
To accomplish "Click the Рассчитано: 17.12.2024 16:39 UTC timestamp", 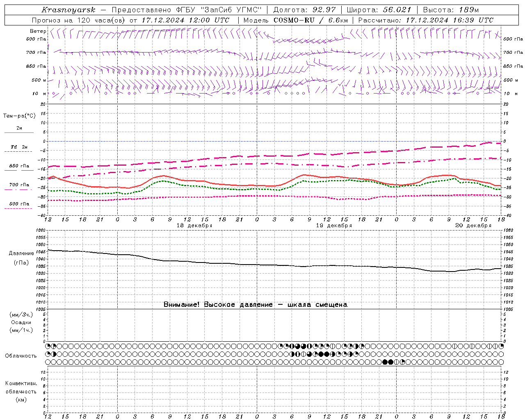I will pyautogui.click(x=426, y=20).
